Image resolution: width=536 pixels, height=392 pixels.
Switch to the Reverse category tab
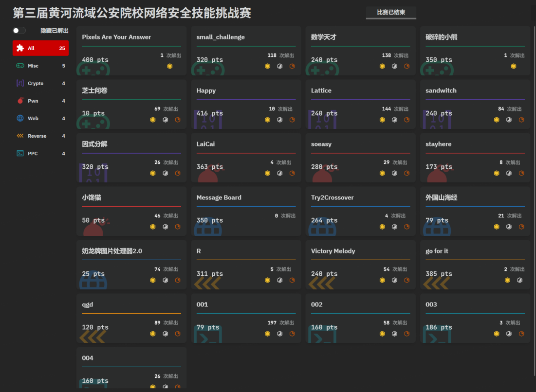coord(40,136)
